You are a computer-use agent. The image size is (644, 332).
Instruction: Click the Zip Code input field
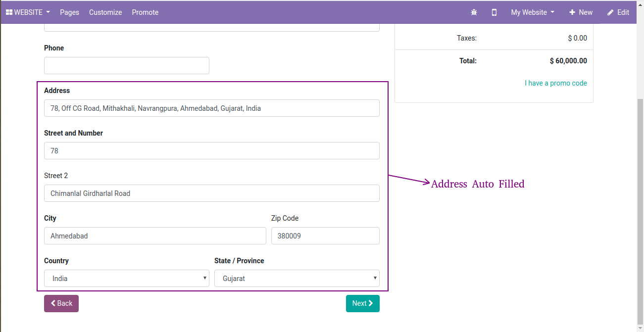click(x=325, y=236)
